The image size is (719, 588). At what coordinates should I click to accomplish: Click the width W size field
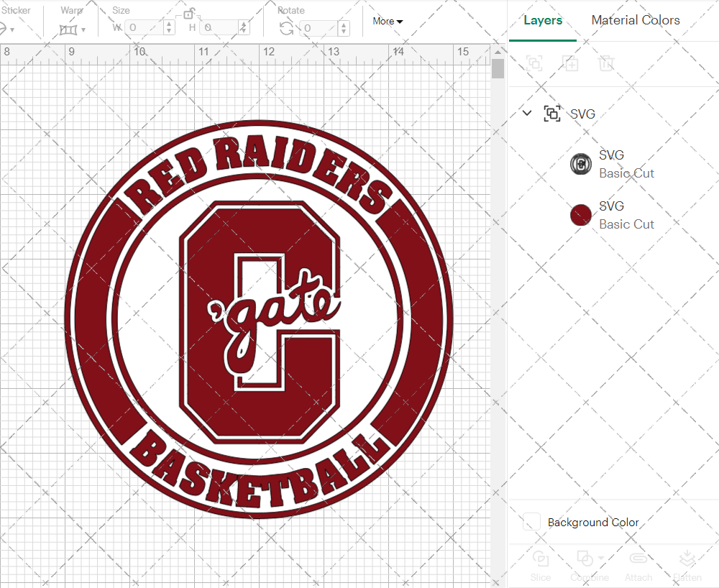tap(144, 27)
